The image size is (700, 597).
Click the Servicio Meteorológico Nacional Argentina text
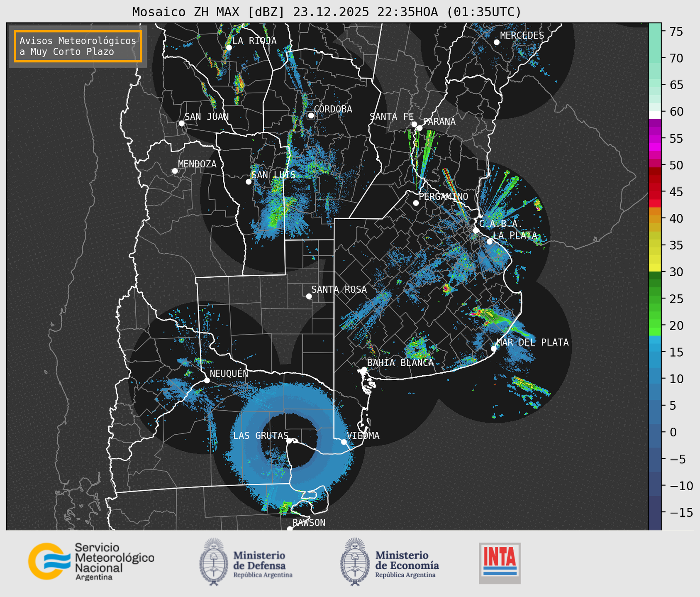(x=114, y=561)
